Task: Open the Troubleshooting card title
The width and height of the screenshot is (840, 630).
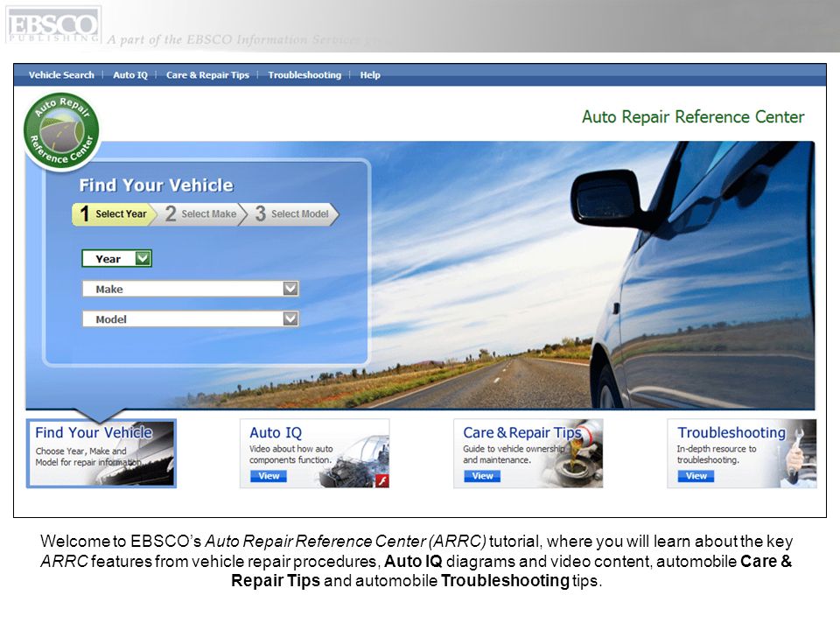Action: coord(731,432)
